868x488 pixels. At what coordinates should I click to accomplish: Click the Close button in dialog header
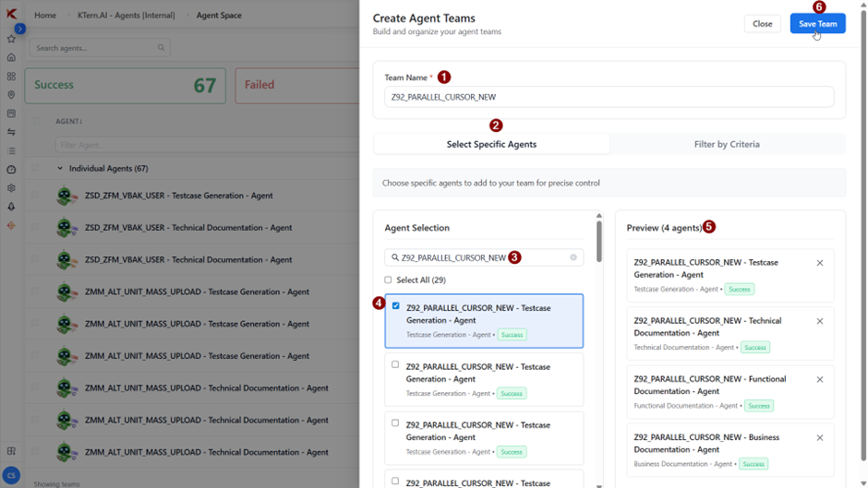762,24
